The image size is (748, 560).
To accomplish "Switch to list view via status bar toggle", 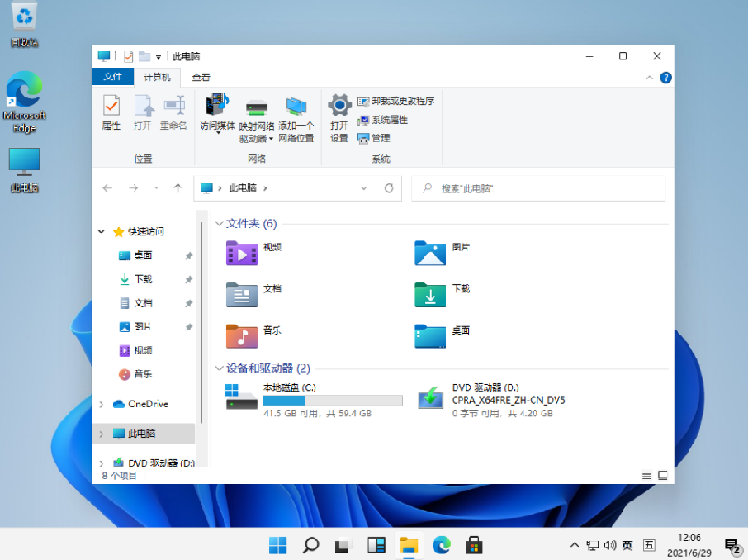I will click(x=646, y=475).
